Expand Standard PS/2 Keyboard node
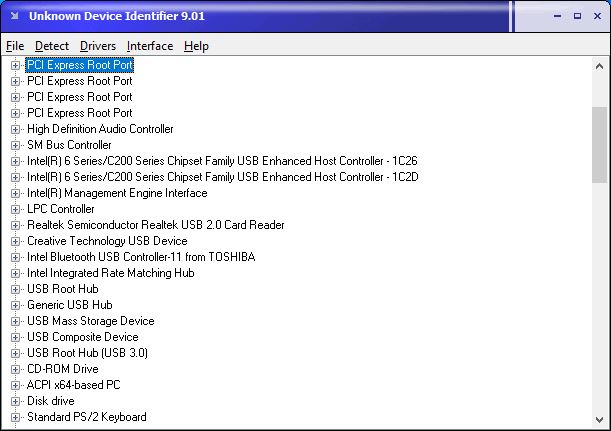611x431 pixels. click(x=15, y=417)
